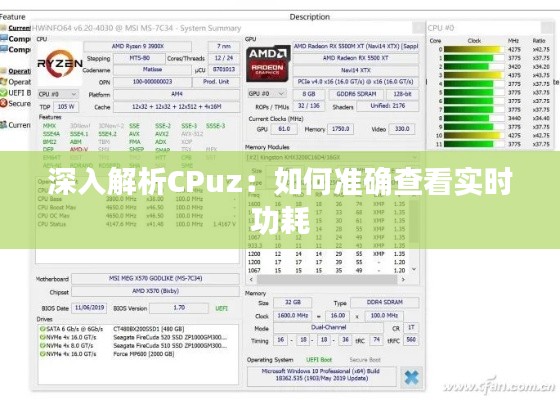Open the GPU #0 selector dropdown
560x400 pixels.
[x=267, y=94]
